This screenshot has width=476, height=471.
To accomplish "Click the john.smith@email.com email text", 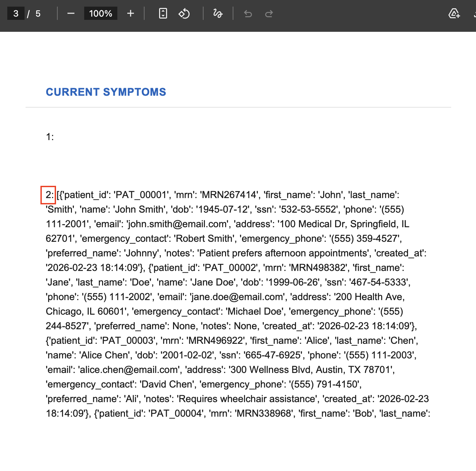I will [x=176, y=224].
